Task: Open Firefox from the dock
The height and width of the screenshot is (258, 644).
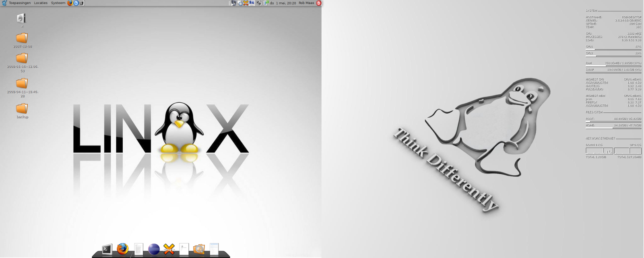Action: coord(123,249)
